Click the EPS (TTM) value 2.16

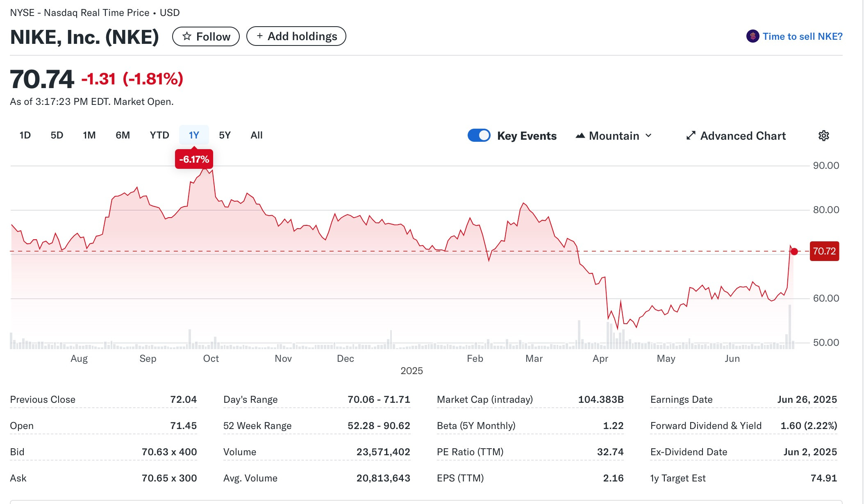click(x=613, y=478)
